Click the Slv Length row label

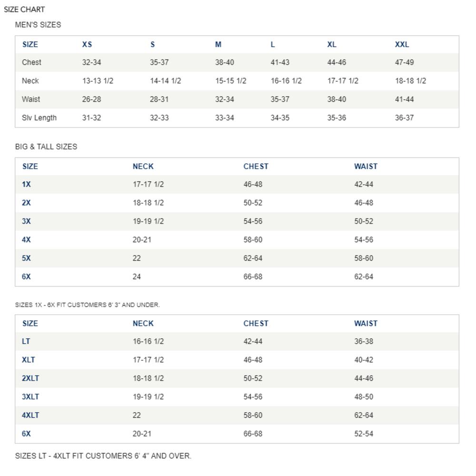[x=39, y=118]
